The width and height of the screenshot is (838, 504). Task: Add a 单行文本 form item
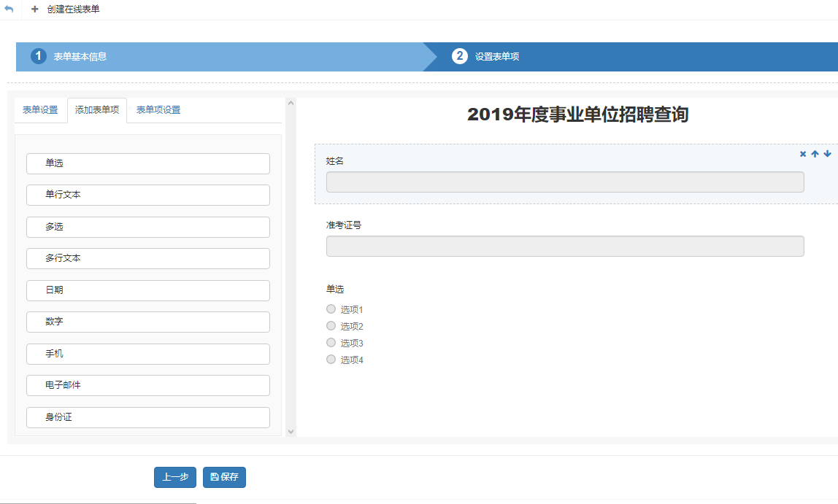pyautogui.click(x=148, y=195)
